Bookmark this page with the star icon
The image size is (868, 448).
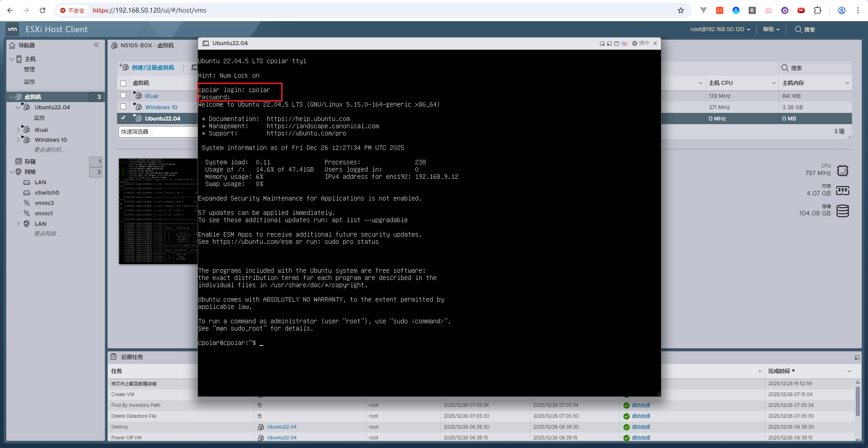[x=680, y=10]
